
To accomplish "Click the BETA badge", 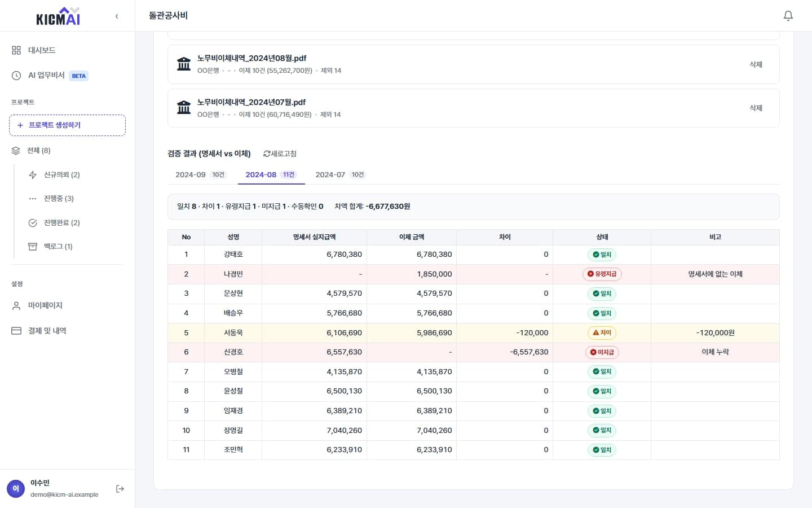I will (x=79, y=76).
